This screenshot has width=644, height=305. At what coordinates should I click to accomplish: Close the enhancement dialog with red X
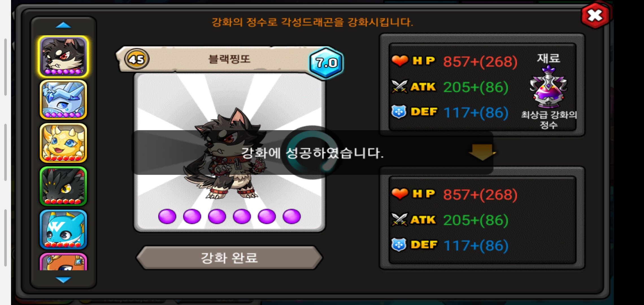pyautogui.click(x=595, y=16)
